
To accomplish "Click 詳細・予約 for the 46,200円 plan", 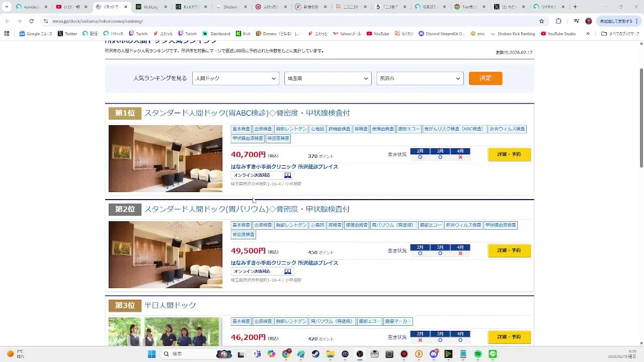I will coord(509,337).
